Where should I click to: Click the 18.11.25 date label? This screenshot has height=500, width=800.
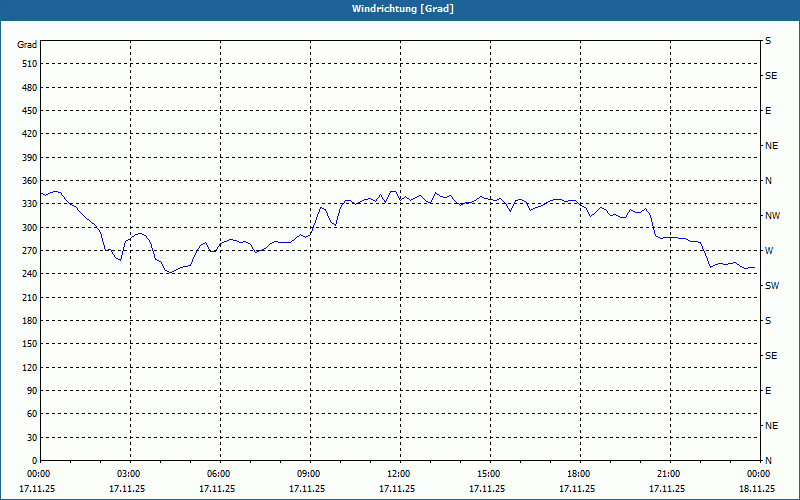click(757, 488)
